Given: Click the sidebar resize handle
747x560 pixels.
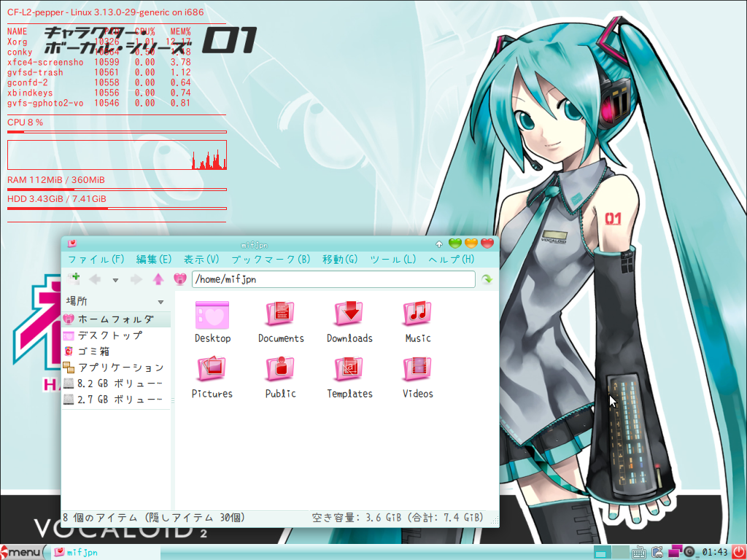Looking at the screenshot, I should click(x=172, y=401).
